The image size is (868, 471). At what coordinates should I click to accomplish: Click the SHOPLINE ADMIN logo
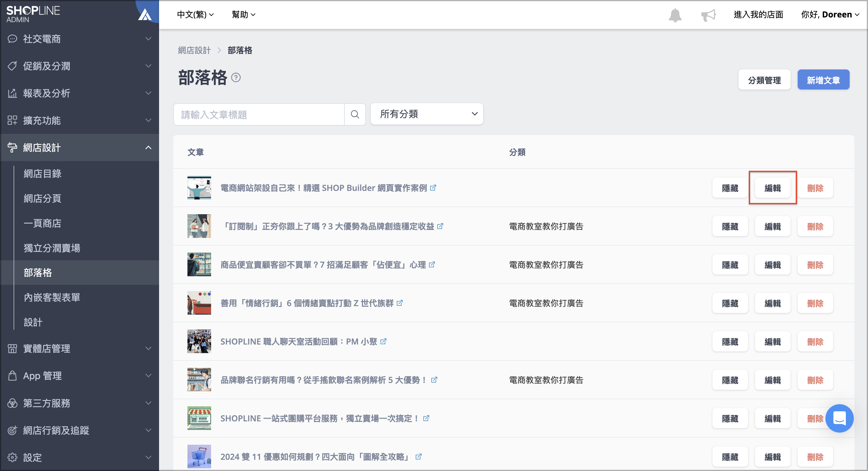tap(33, 14)
